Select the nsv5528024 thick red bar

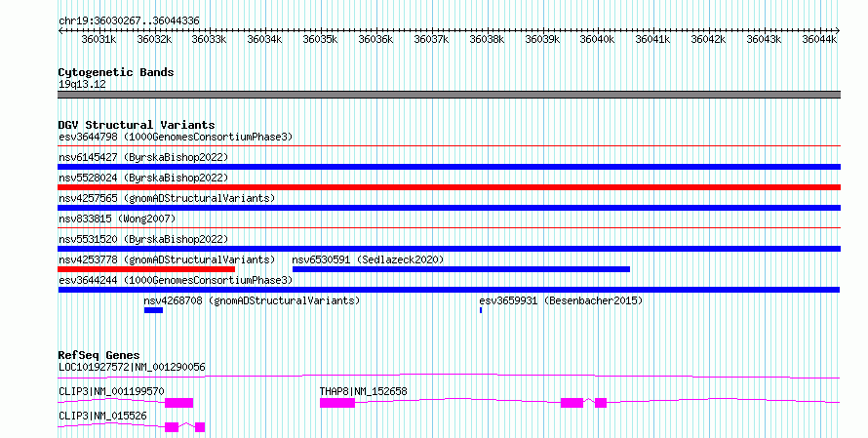coord(449,187)
